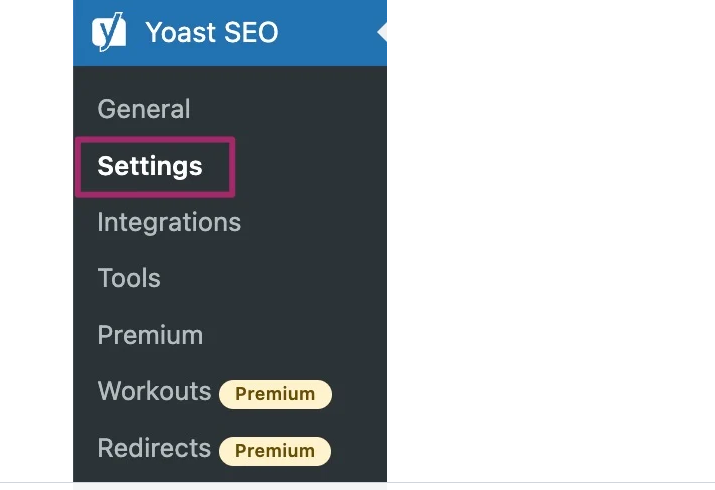Select the highlighted Settings menu item
The height and width of the screenshot is (490, 715).
pos(150,166)
